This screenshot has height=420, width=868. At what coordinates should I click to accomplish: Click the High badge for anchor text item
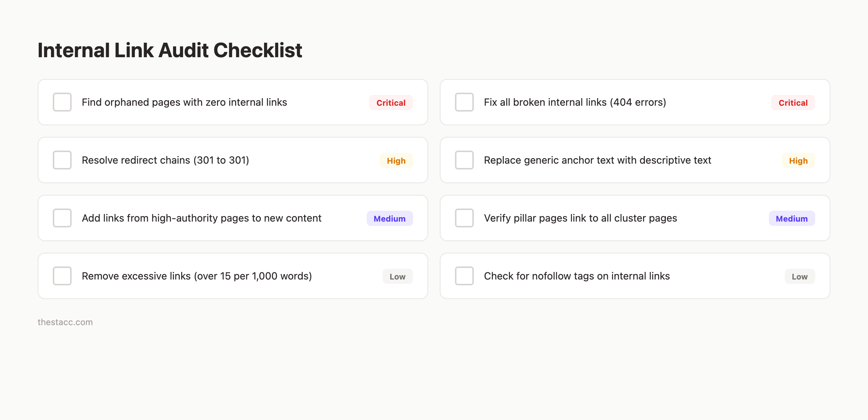(798, 160)
